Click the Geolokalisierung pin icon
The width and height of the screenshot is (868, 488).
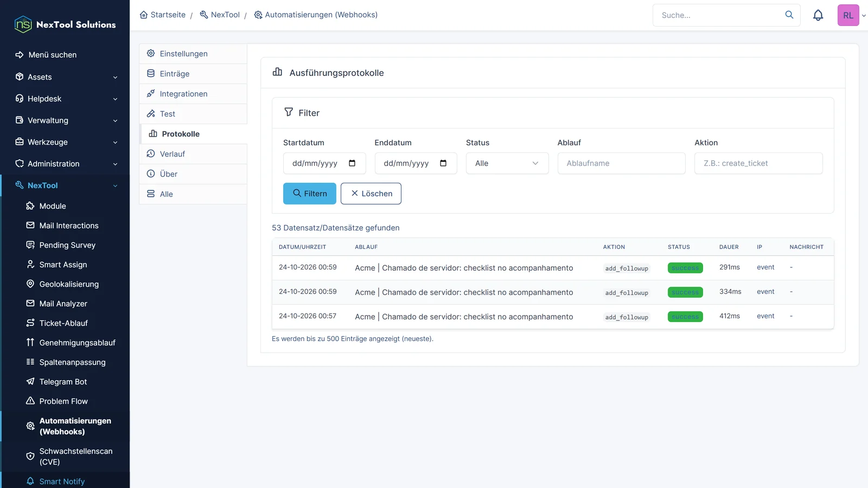[x=30, y=284]
